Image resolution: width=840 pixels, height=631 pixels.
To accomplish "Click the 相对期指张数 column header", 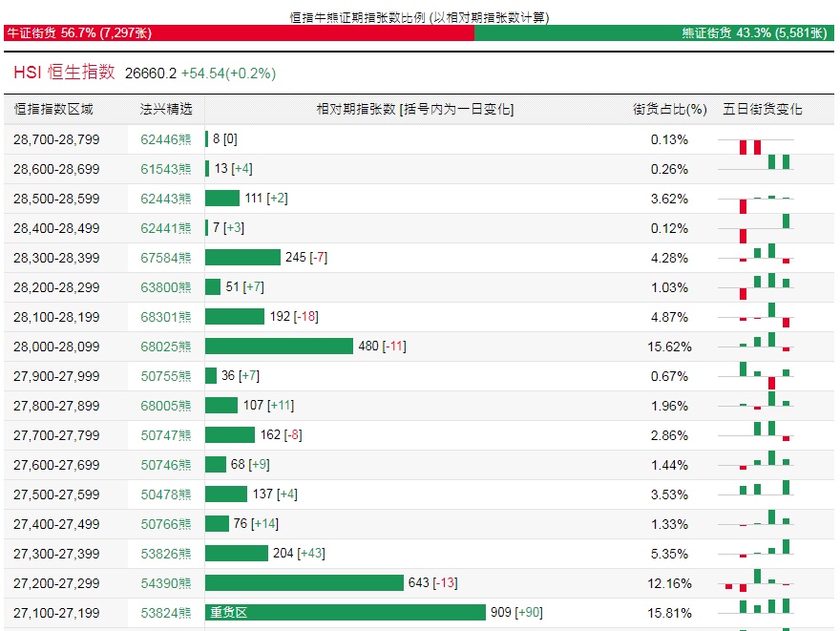I will pyautogui.click(x=415, y=109).
